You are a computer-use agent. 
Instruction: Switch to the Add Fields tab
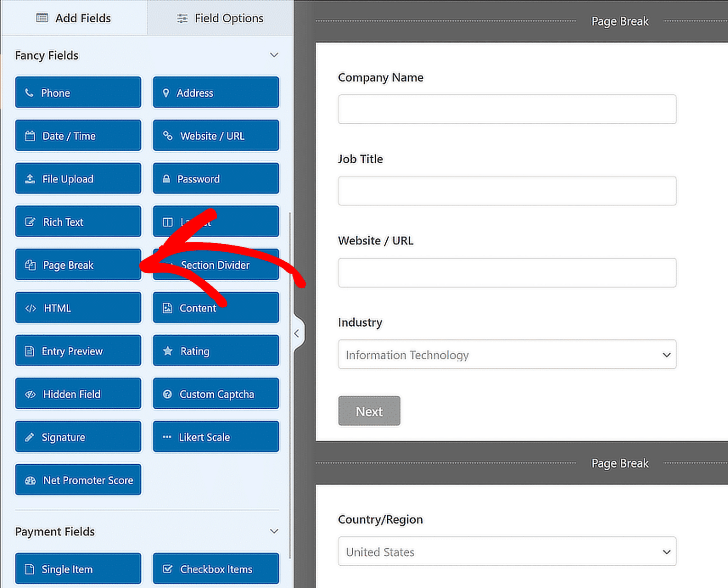[x=73, y=18]
